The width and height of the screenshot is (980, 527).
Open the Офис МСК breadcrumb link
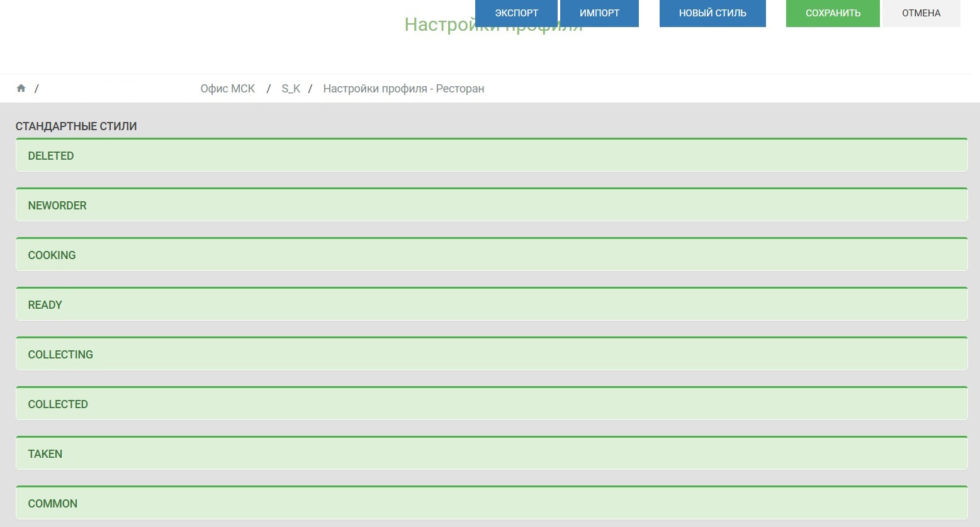tap(227, 89)
